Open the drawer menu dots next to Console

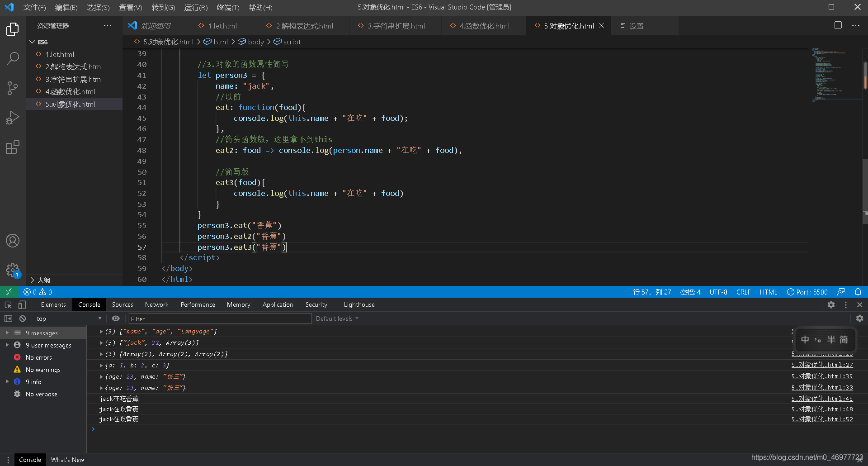8,460
